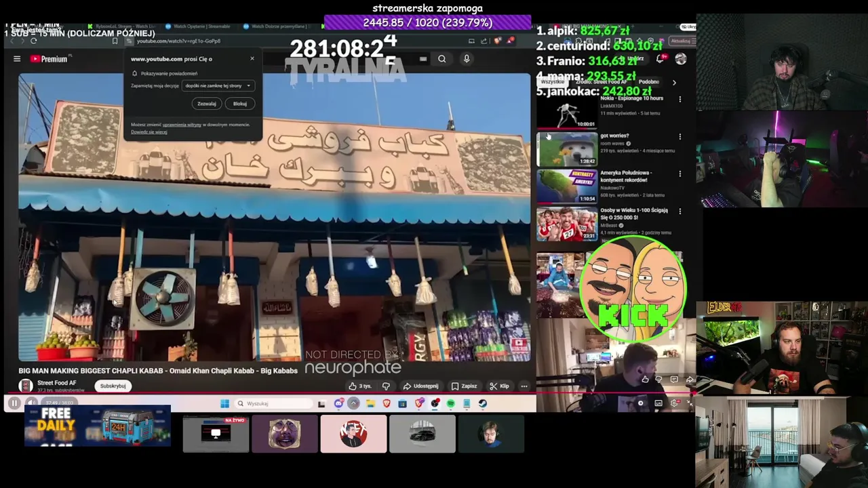
Task: Open the YouTube account avatar menu
Action: click(x=681, y=59)
